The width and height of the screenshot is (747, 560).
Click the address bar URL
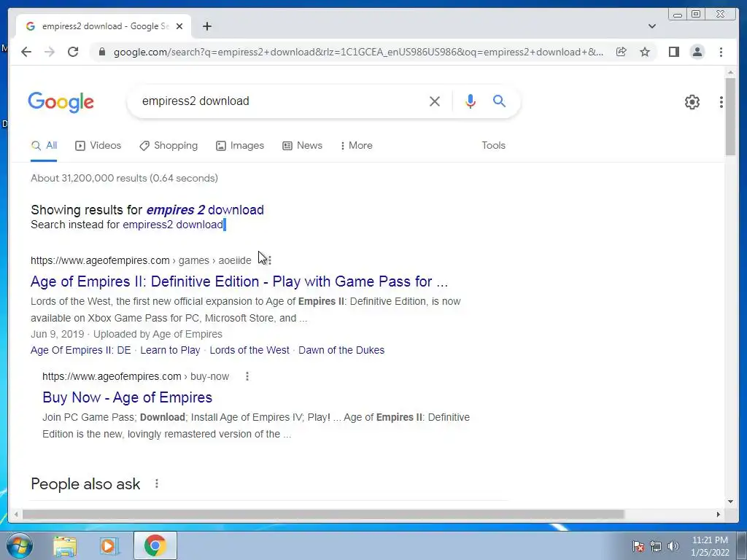358,52
